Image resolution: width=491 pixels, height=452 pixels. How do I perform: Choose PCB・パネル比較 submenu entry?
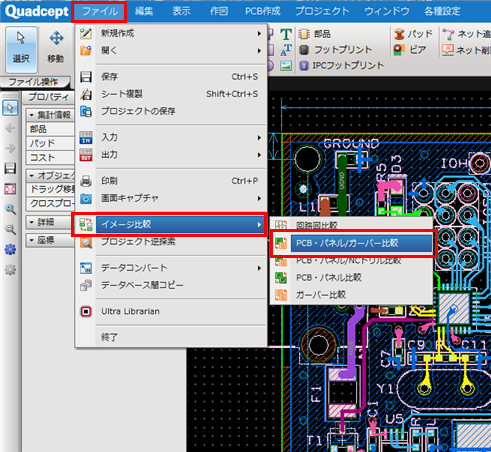pos(352,277)
